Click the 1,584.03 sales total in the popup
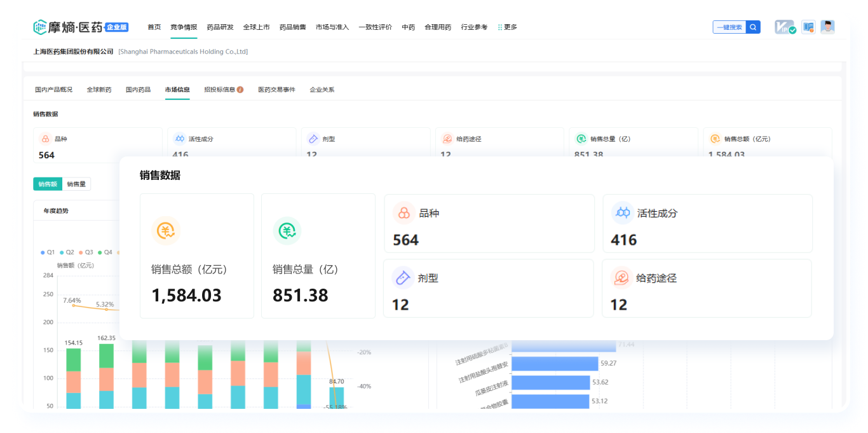The height and width of the screenshot is (433, 868). 186,296
